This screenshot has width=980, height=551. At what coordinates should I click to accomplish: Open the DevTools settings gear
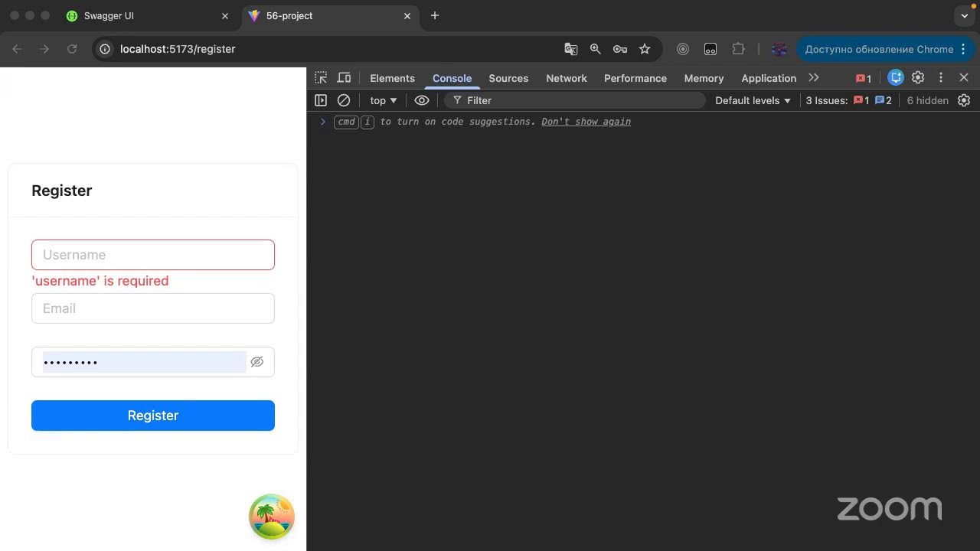[918, 77]
